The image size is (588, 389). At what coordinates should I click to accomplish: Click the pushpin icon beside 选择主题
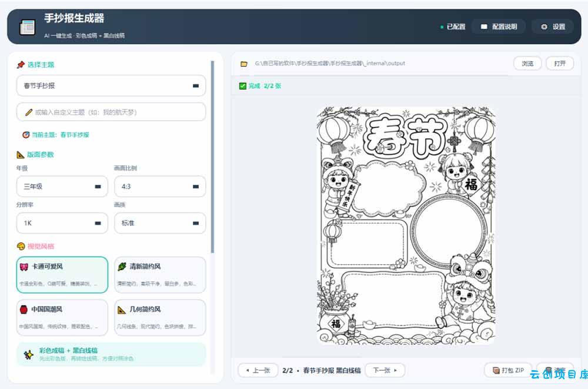[x=21, y=65]
